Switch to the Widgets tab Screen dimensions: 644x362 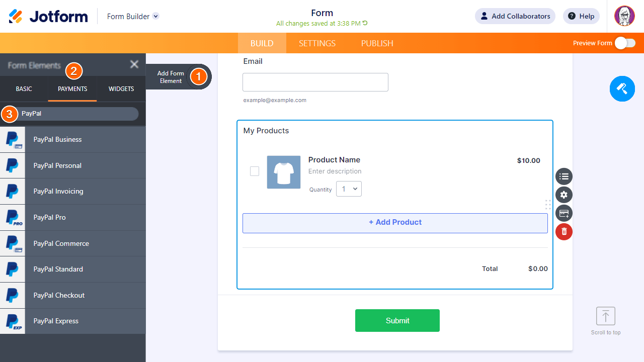point(121,89)
